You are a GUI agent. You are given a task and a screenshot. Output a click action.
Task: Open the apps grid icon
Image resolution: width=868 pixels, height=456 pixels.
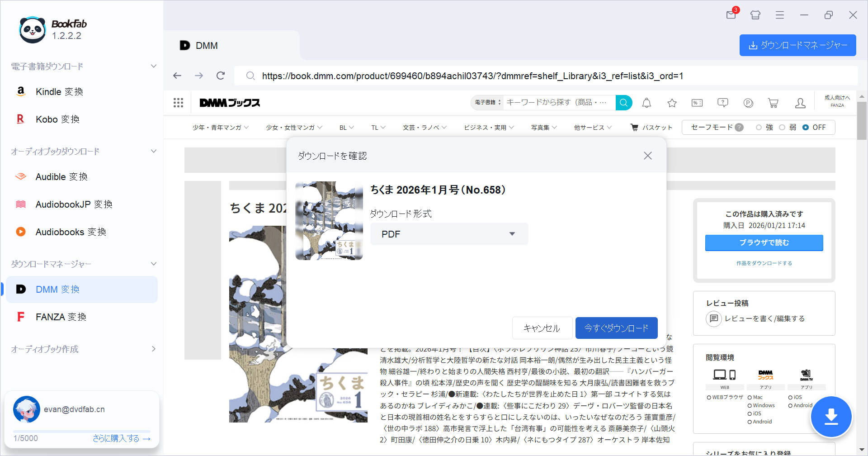178,103
